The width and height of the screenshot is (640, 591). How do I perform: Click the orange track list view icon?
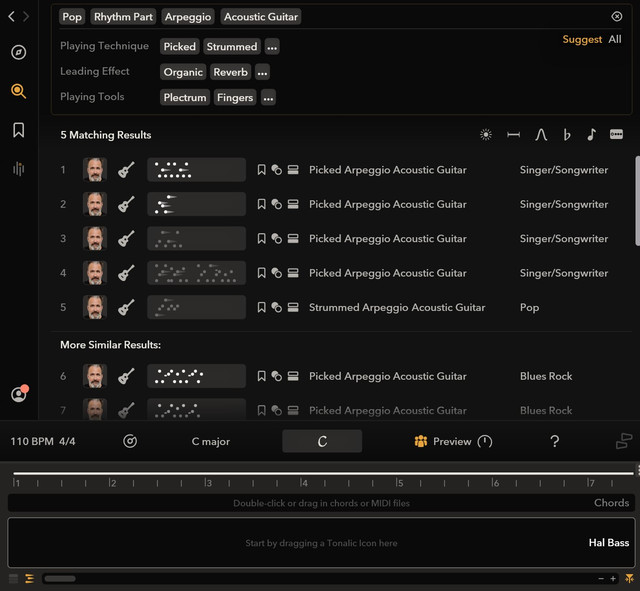(x=29, y=578)
